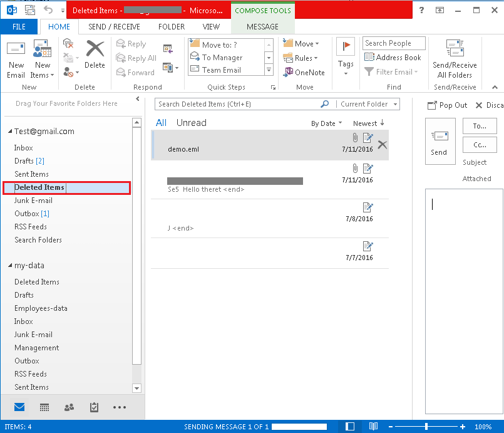
Task: Open the FILE tab
Action: [x=19, y=27]
